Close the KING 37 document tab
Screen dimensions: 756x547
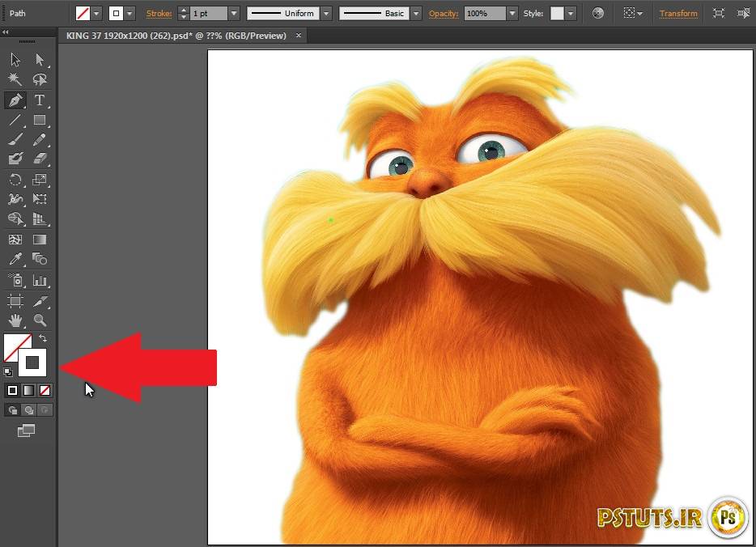[x=299, y=35]
